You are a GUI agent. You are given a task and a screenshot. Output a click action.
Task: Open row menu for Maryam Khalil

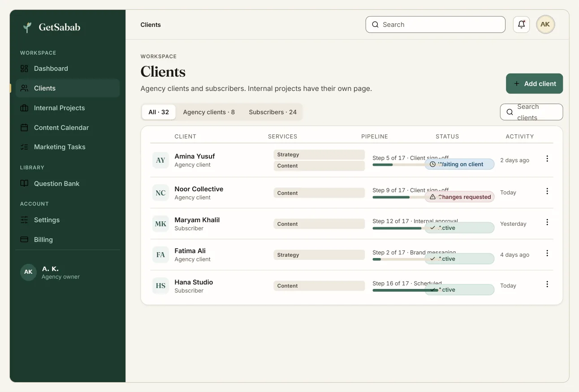[x=547, y=222]
